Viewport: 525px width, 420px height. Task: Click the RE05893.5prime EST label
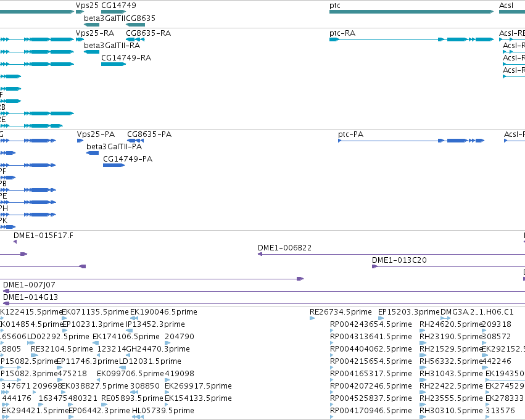[x=132, y=398]
